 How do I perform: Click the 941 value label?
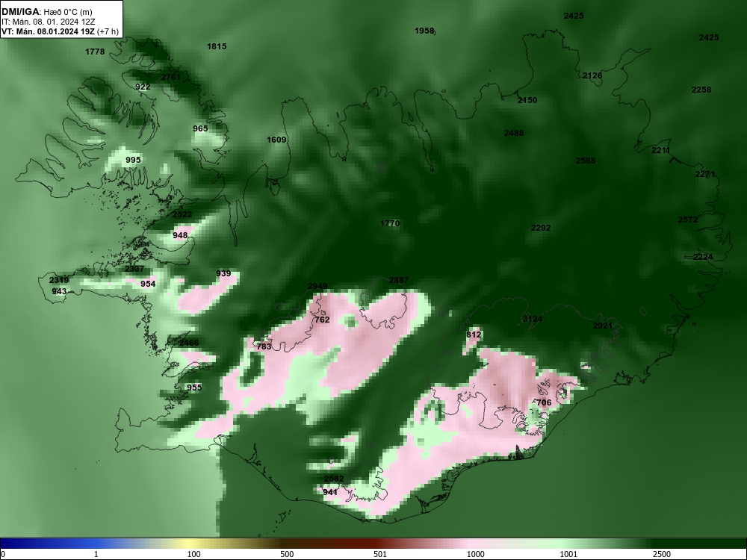[330, 492]
